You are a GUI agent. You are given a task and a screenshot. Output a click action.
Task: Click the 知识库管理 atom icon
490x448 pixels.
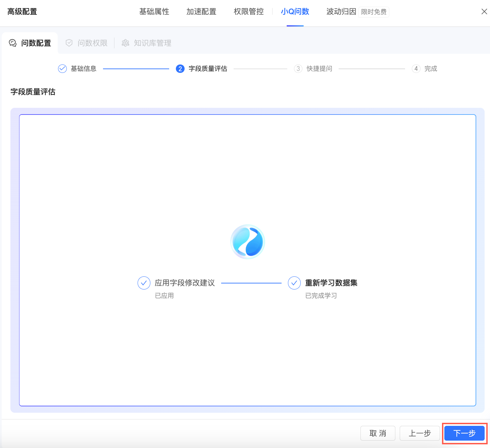pyautogui.click(x=126, y=43)
